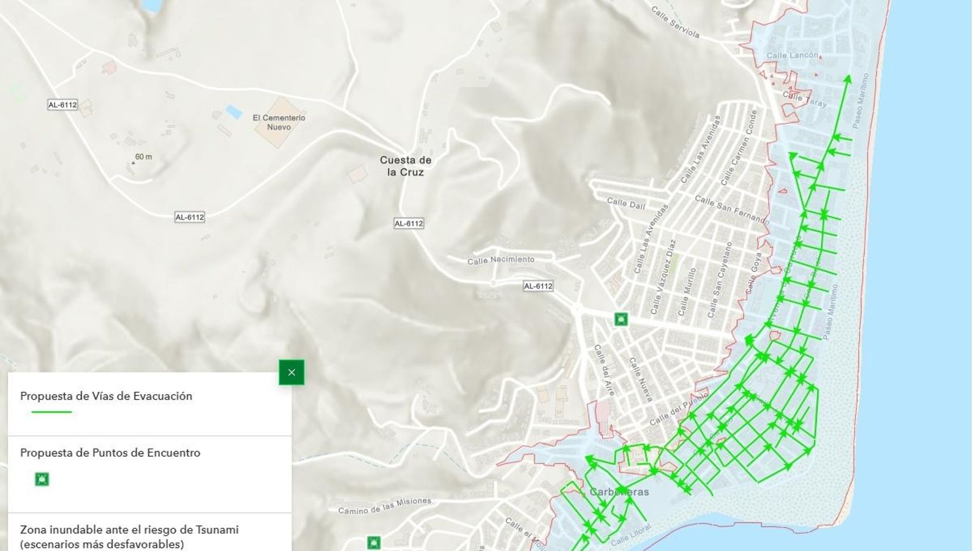Screen dimensions: 980x551
Task: Click the Cuesta de la Cruz place label
Action: click(405, 166)
